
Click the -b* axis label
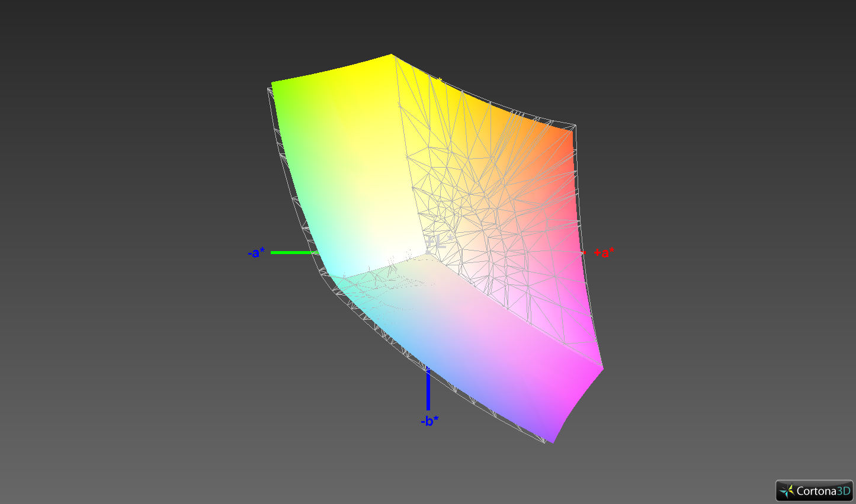pyautogui.click(x=429, y=421)
